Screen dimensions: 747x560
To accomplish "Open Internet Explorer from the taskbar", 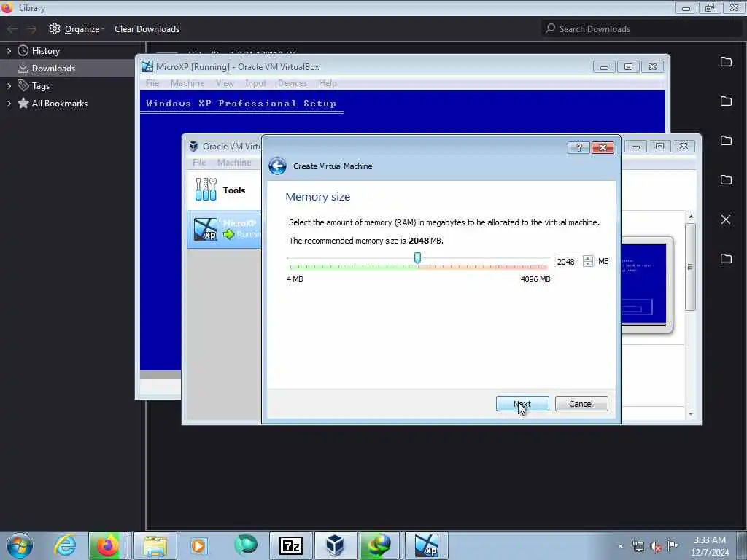I will coord(65,545).
